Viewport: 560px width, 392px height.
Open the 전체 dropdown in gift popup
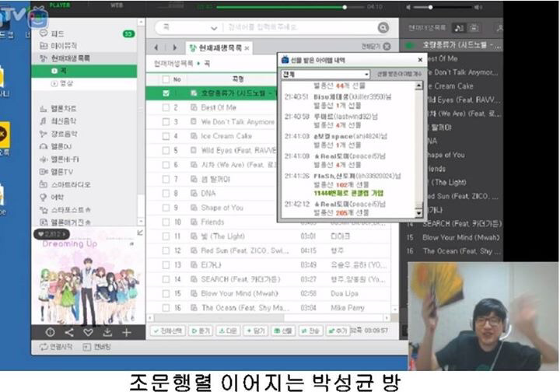[x=326, y=74]
